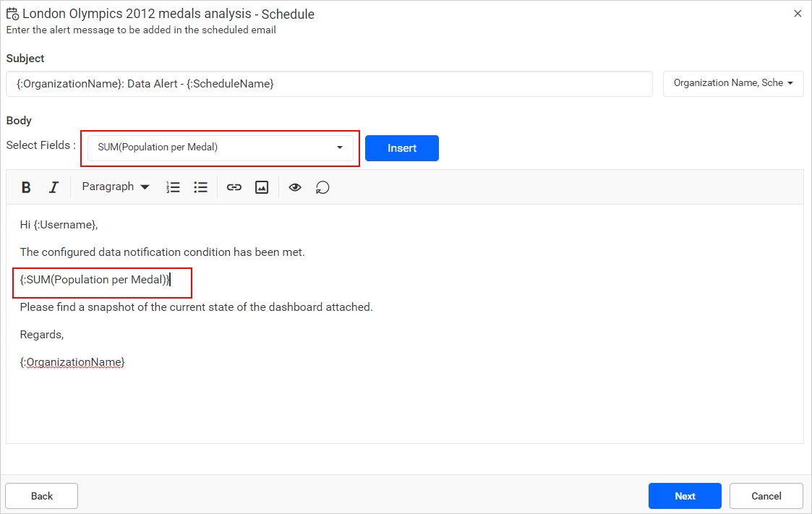Toggle the email body preview eye icon
Screen dimensions: 812x514
[295, 187]
